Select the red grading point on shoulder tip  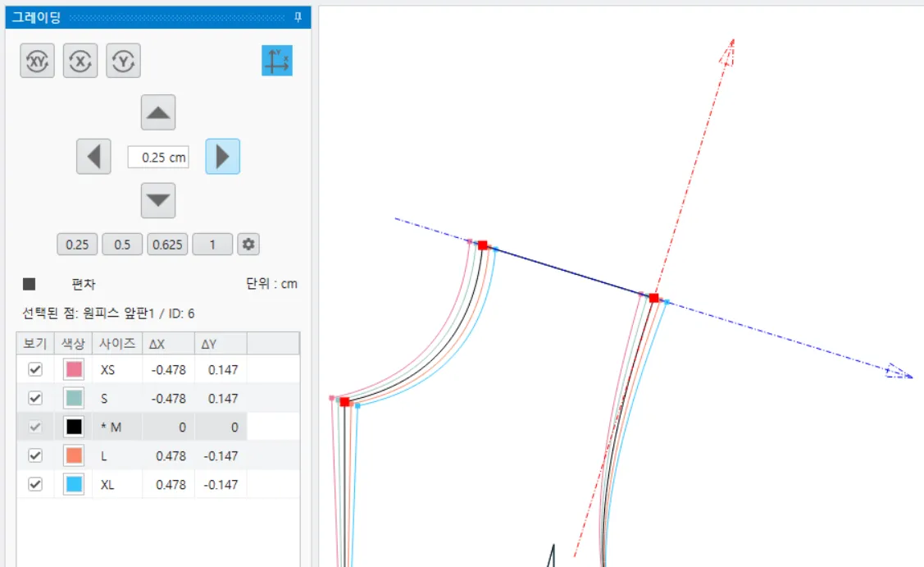653,298
